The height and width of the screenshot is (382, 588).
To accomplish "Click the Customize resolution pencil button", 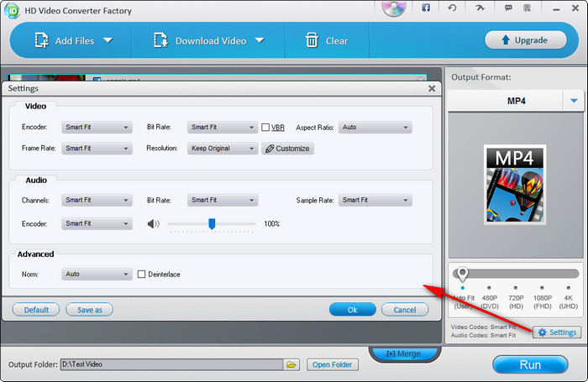I will pos(287,149).
